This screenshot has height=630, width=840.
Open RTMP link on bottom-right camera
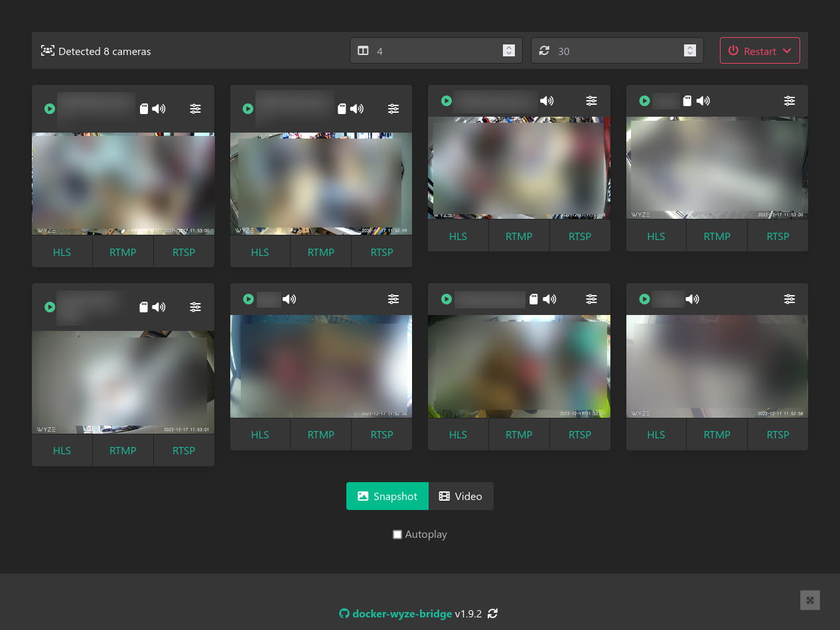tap(717, 434)
